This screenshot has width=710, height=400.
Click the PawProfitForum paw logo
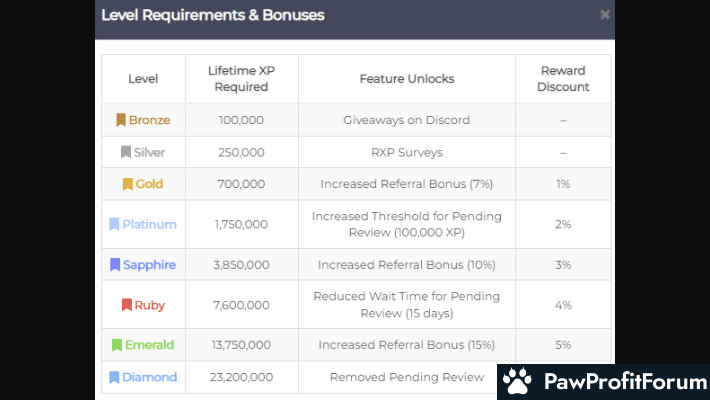coord(517,381)
